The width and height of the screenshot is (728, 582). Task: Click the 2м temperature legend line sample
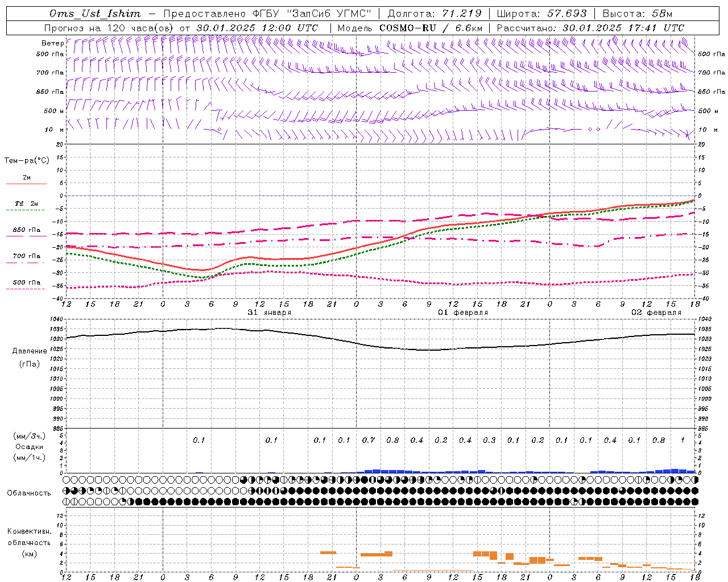click(26, 184)
